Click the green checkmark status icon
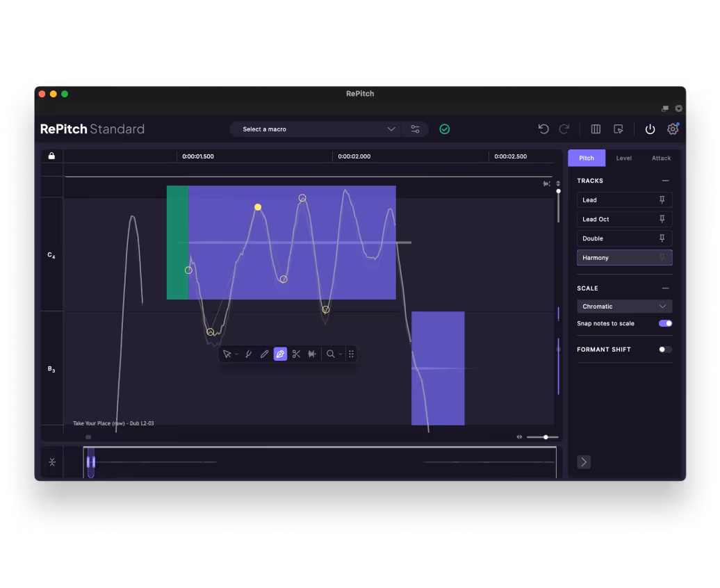 [445, 129]
